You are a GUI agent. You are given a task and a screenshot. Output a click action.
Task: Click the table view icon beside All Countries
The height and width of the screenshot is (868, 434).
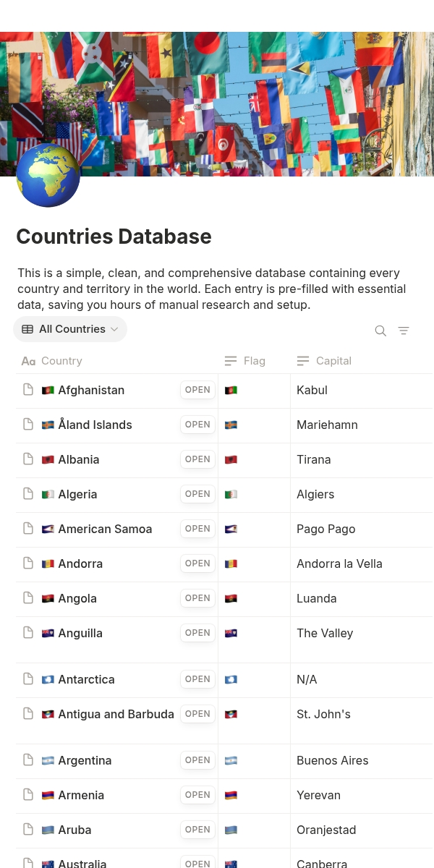pos(27,329)
